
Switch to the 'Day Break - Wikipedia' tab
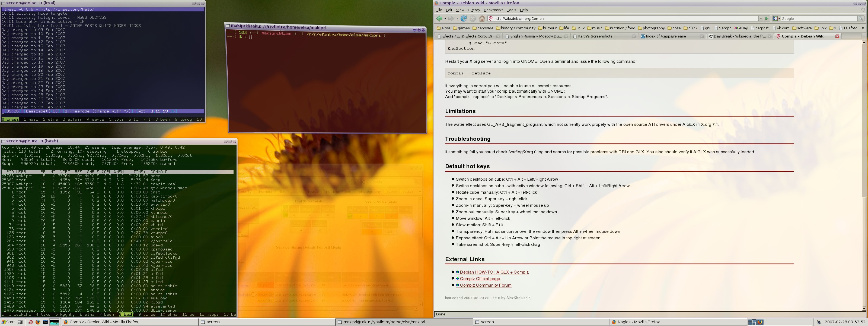tap(740, 36)
